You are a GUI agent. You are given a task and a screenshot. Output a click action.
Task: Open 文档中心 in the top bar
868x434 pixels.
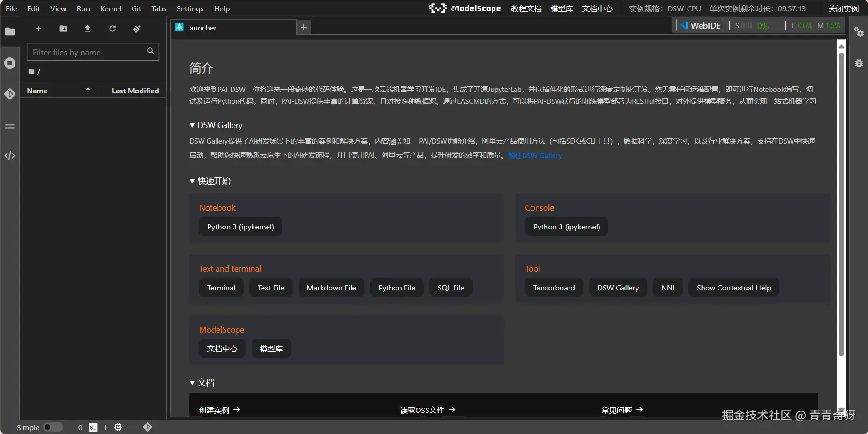click(597, 8)
